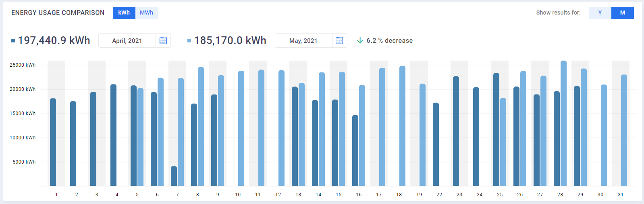Show results by year (Y)
644x204 pixels.
pyautogui.click(x=600, y=13)
